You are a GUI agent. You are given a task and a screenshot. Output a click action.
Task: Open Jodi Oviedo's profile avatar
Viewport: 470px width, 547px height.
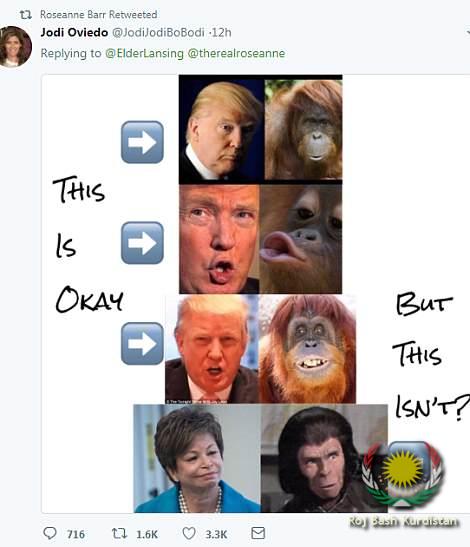15,46
